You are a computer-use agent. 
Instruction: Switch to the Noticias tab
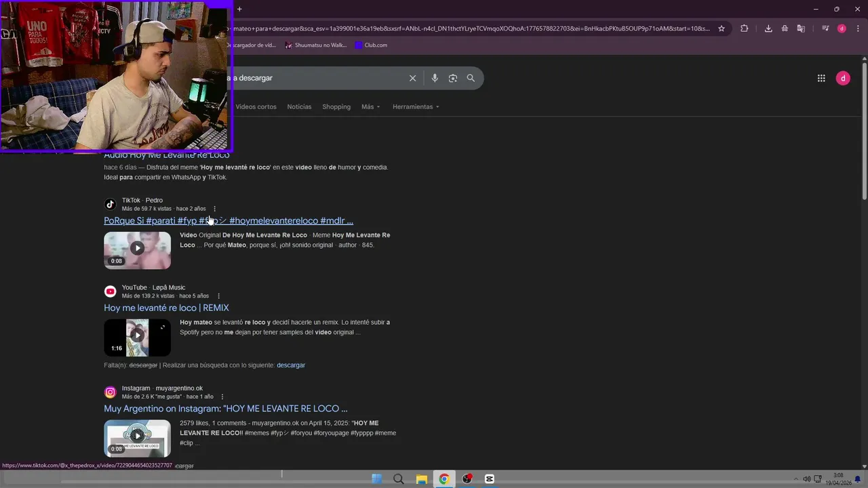coord(299,106)
